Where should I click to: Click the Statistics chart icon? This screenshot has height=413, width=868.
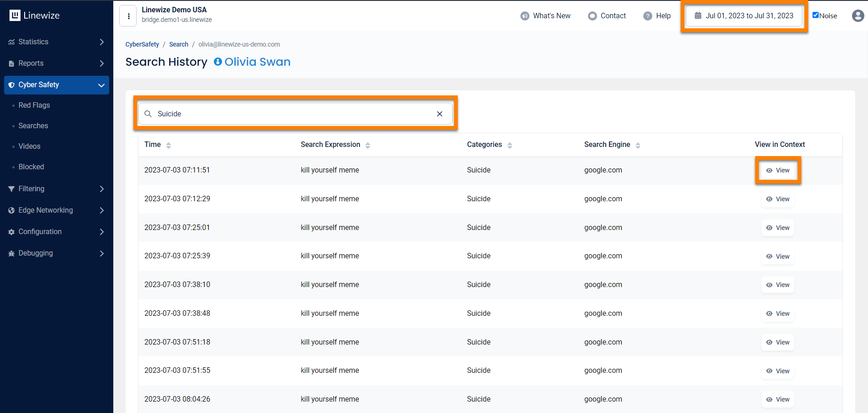[11, 42]
